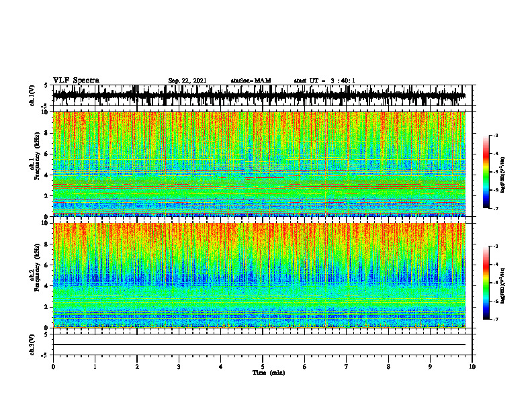Click the "Time (min)" x-axis label
The width and height of the screenshot is (532, 411).
[269, 373]
